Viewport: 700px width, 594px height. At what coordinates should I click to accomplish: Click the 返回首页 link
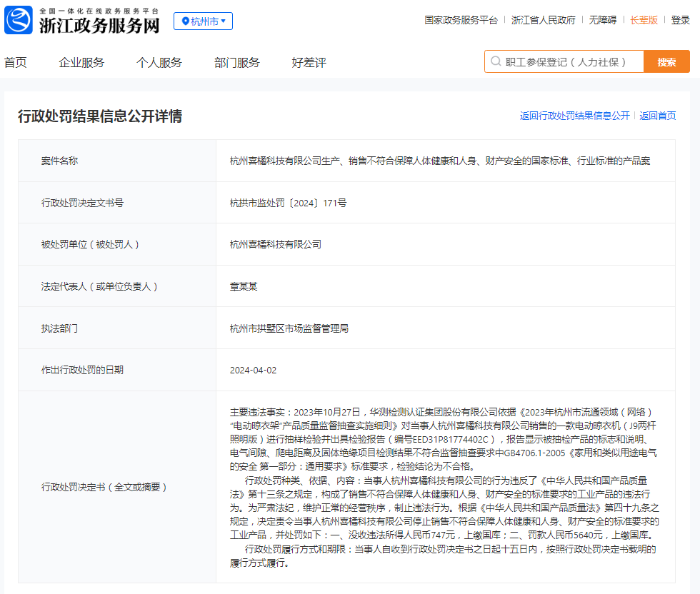658,116
